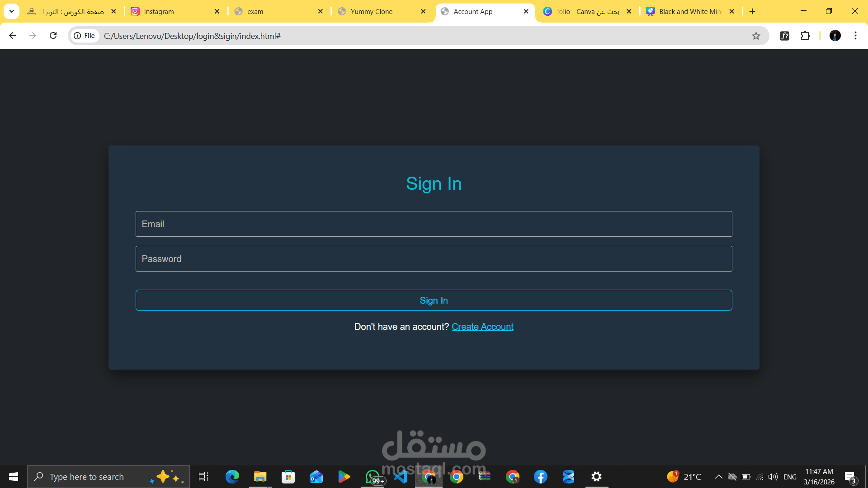Close the exam tab
Viewport: 868px width, 488px height.
(x=321, y=11)
